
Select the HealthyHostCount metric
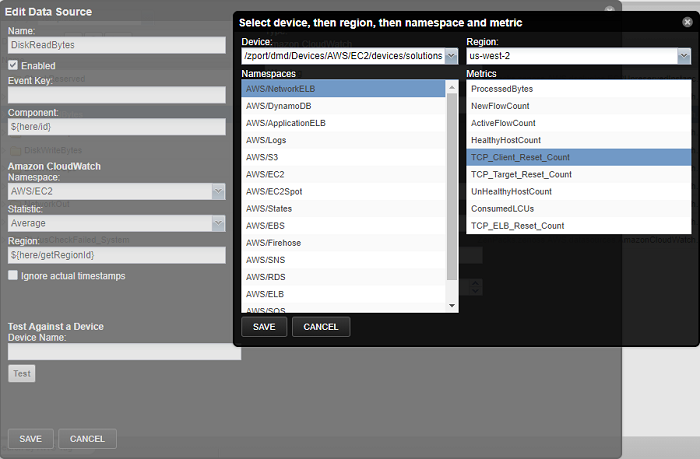click(579, 140)
